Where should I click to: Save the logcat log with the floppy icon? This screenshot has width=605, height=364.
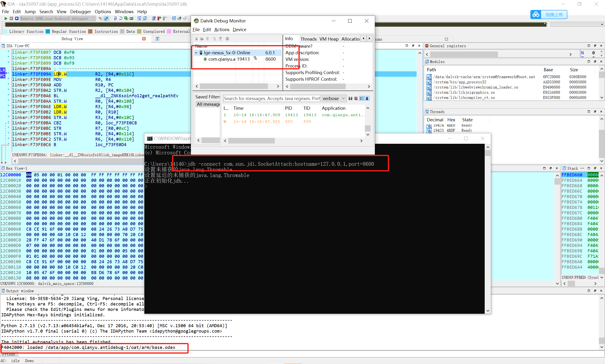click(x=350, y=99)
